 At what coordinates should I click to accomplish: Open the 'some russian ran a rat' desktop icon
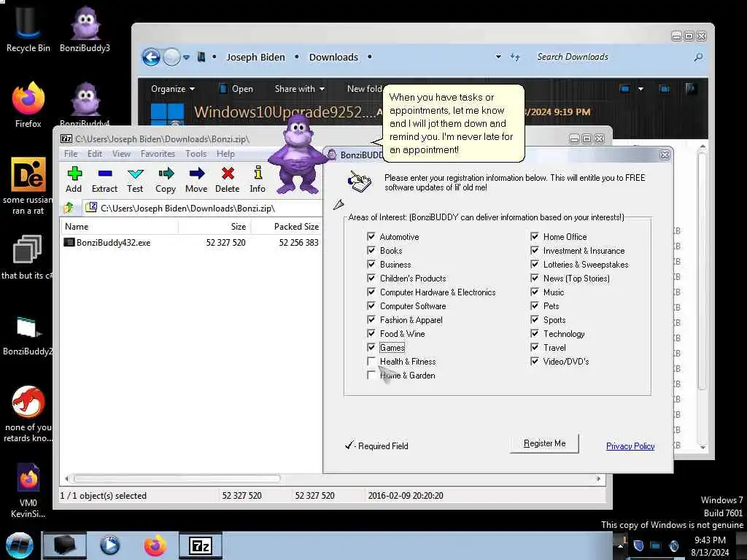coord(28,186)
